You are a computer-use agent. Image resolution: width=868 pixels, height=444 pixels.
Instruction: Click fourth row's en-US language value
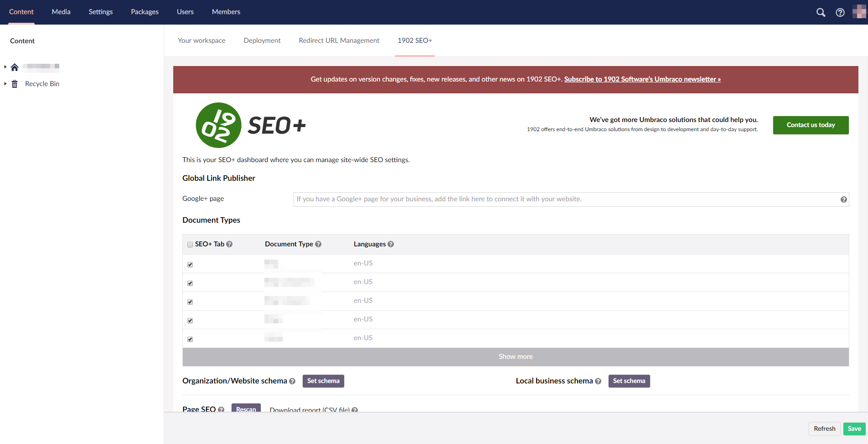coord(363,319)
